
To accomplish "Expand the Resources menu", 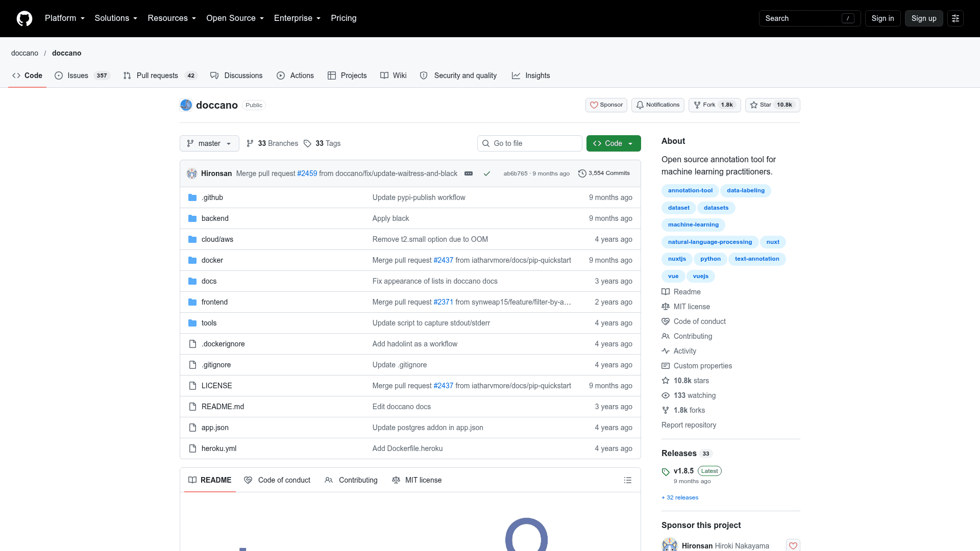I will (x=172, y=18).
